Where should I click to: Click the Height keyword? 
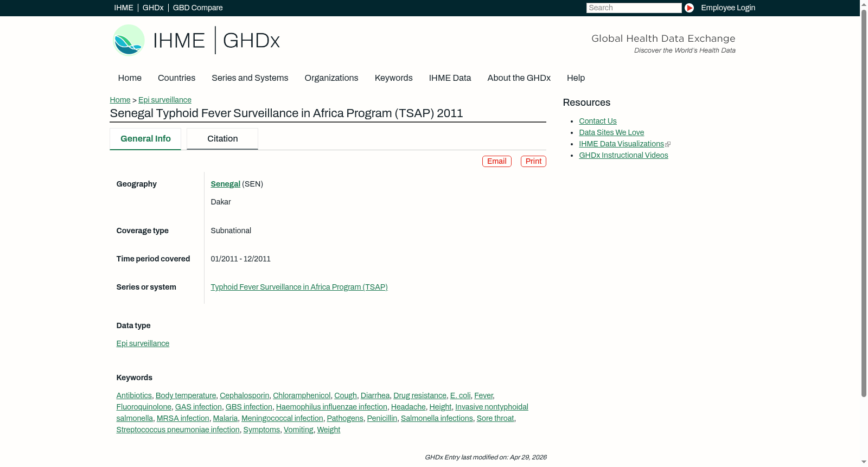pyautogui.click(x=441, y=407)
